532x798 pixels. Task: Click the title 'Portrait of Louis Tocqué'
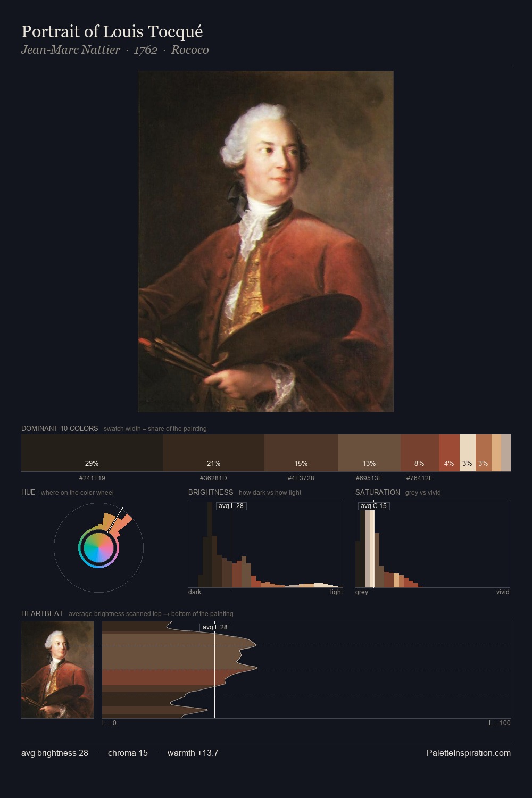pos(112,31)
